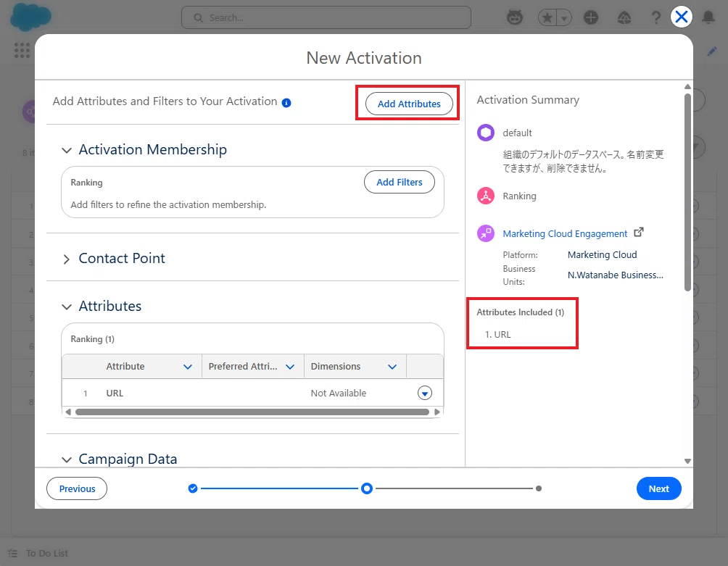Click the current second step progress marker
Image resolution: width=728 pixels, height=566 pixels.
click(x=367, y=488)
